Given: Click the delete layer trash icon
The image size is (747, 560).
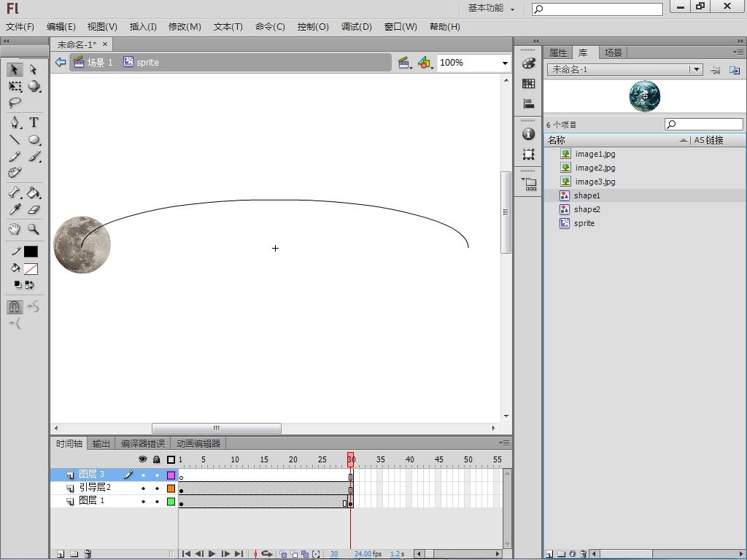Looking at the screenshot, I should coord(88,554).
